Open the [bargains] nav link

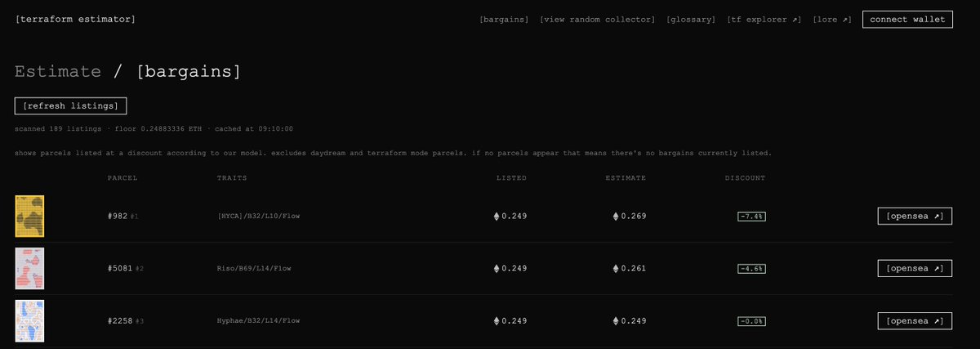[x=504, y=19]
